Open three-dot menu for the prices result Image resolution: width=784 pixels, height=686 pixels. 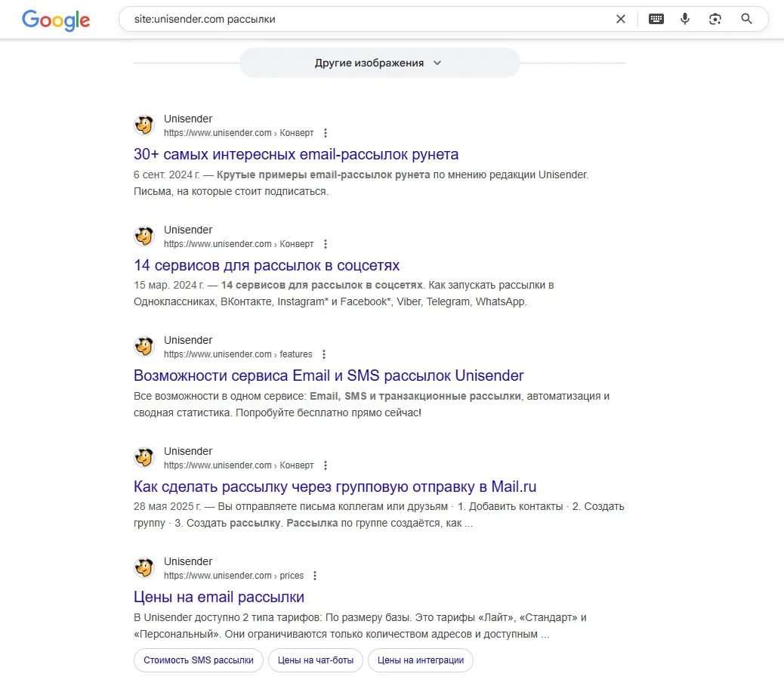pyautogui.click(x=315, y=576)
